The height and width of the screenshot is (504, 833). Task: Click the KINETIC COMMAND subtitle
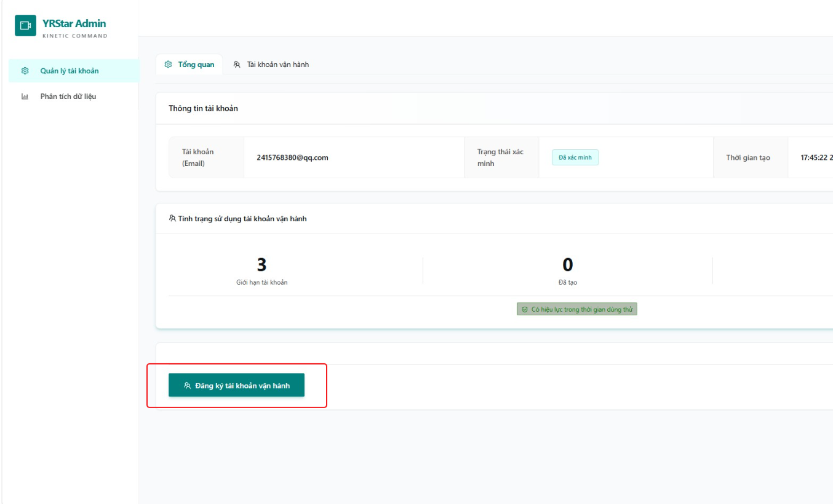pos(75,36)
